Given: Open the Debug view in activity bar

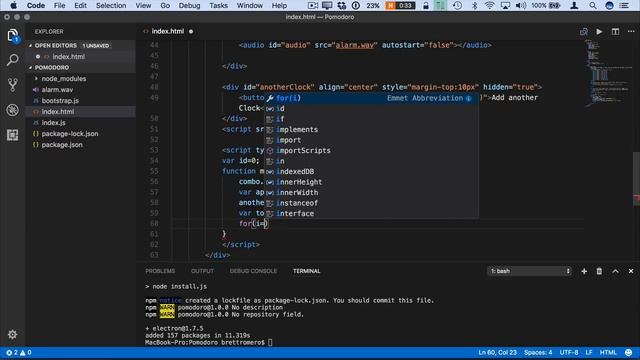Looking at the screenshot, I should point(13,110).
